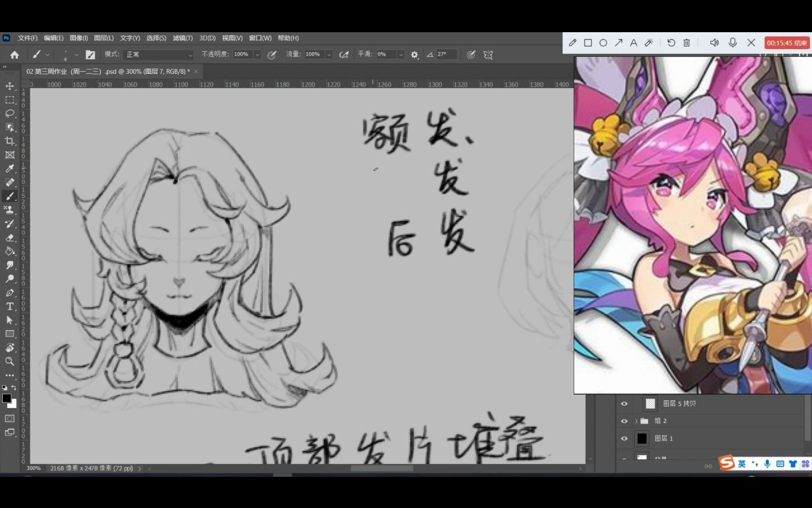Click the red 结束 recording button
The width and height of the screenshot is (812, 508).
pyautogui.click(x=787, y=43)
